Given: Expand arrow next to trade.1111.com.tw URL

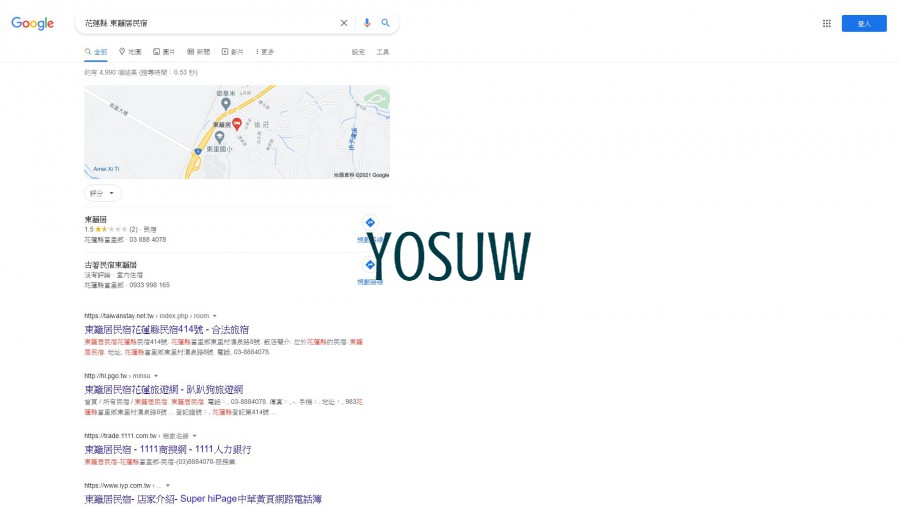Looking at the screenshot, I should pyautogui.click(x=195, y=436).
